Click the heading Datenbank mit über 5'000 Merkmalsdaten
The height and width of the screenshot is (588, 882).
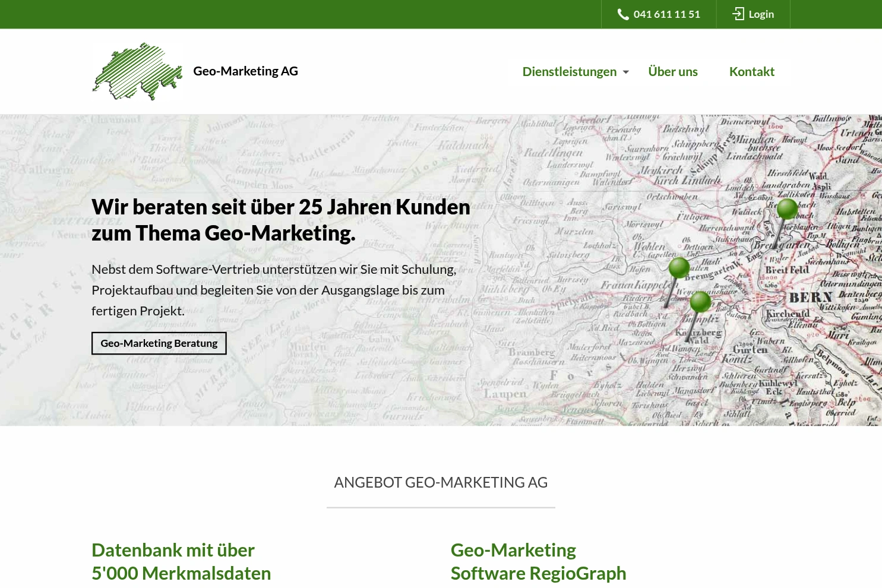pyautogui.click(x=181, y=561)
